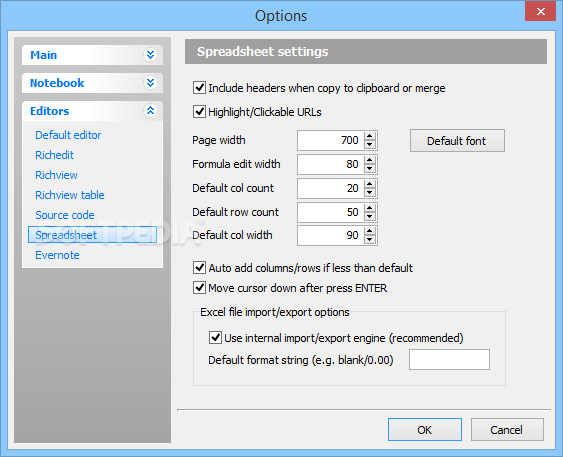Click the Cancel button
This screenshot has width=563, height=457.
(507, 429)
